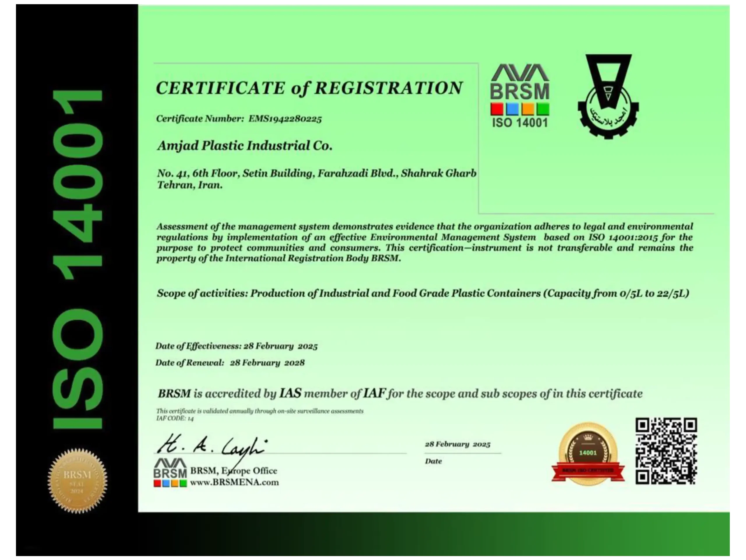Click the BRSM is accredited by IAS statement
Viewport: 746px width, 560px height.
point(400,393)
